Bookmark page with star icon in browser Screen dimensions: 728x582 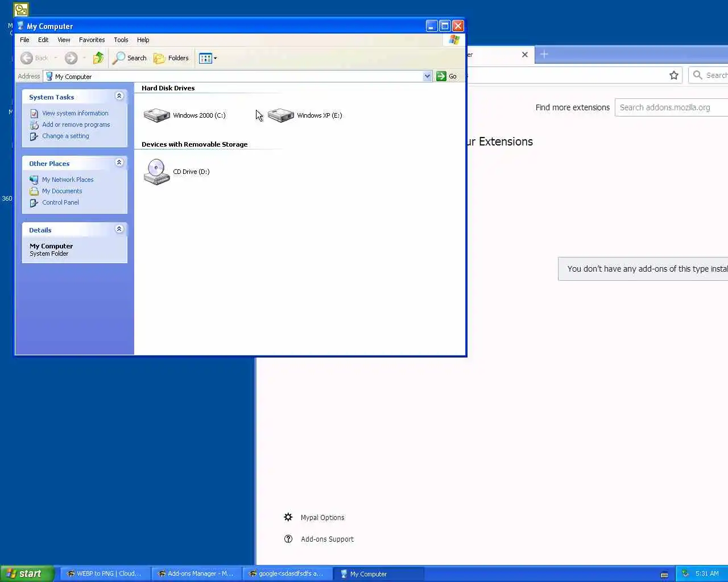click(674, 75)
